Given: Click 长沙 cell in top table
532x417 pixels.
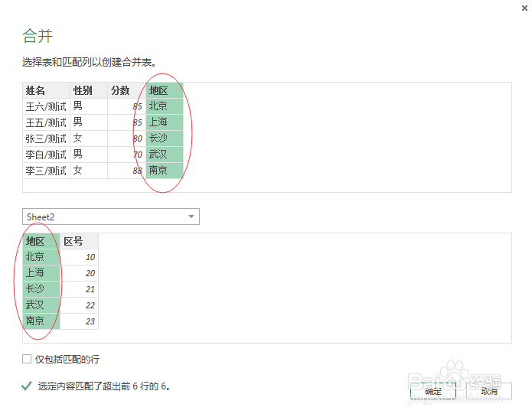Looking at the screenshot, I should [165, 138].
